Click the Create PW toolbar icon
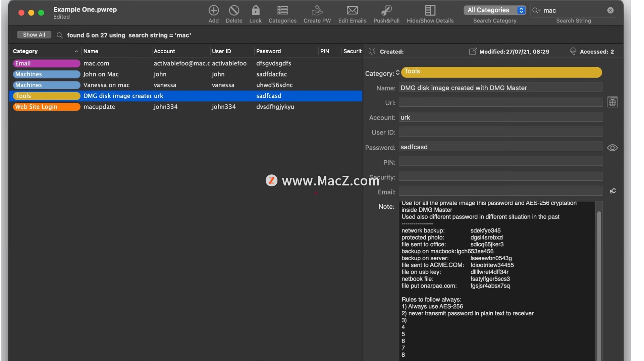The height and width of the screenshot is (361, 644). click(317, 10)
